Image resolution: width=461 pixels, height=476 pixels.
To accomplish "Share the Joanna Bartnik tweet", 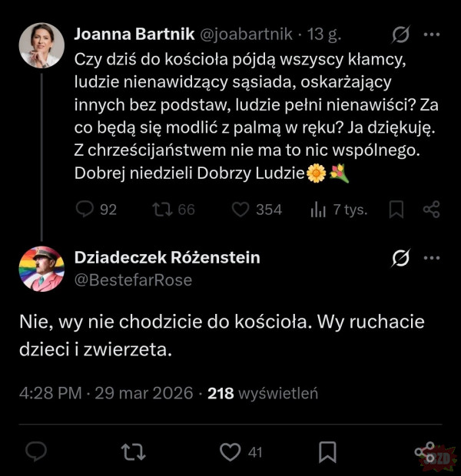I will coord(431,209).
